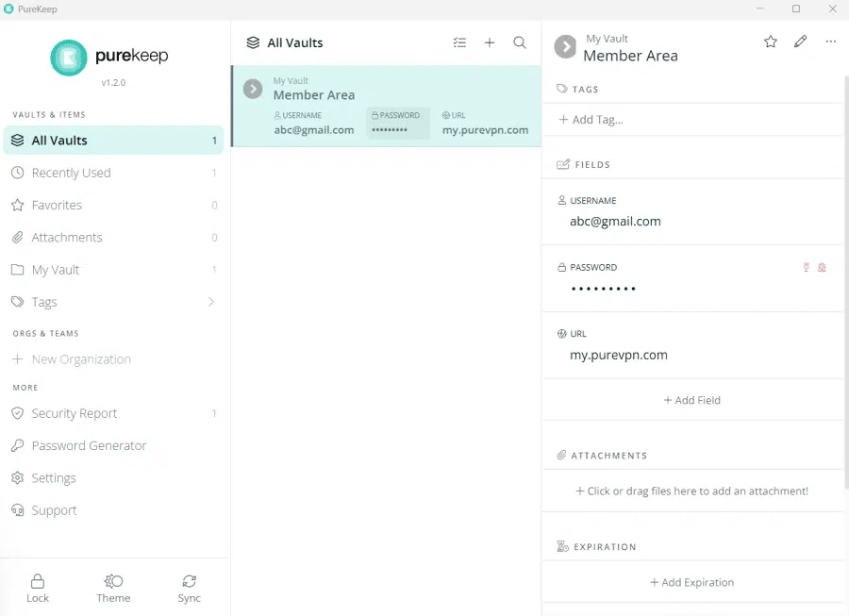Click the My Vault folder icon
Image resolution: width=849 pixels, height=616 pixels.
pos(17,270)
